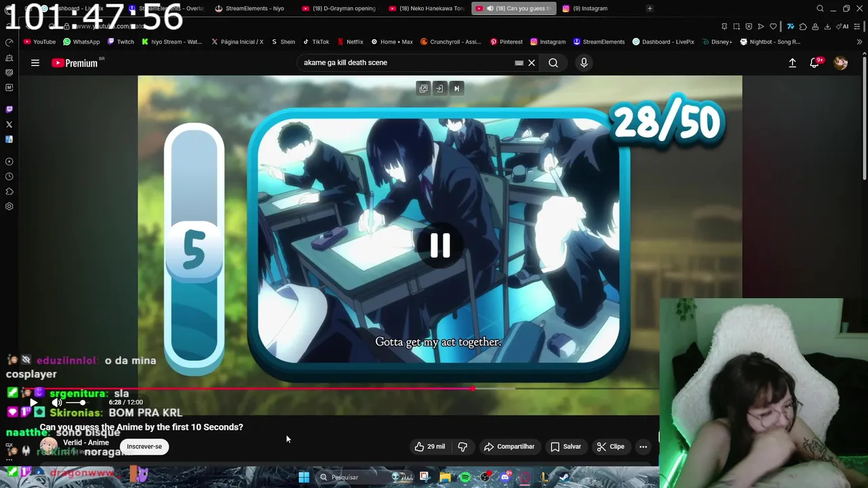Viewport: 868px width, 488px height.
Task: Open the Netflix bookmark
Action: pyautogui.click(x=349, y=42)
